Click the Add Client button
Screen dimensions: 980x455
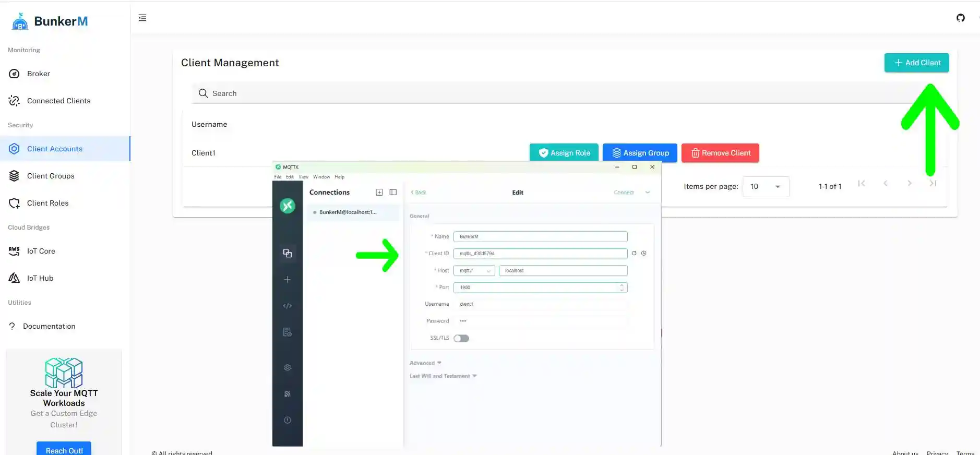(916, 63)
